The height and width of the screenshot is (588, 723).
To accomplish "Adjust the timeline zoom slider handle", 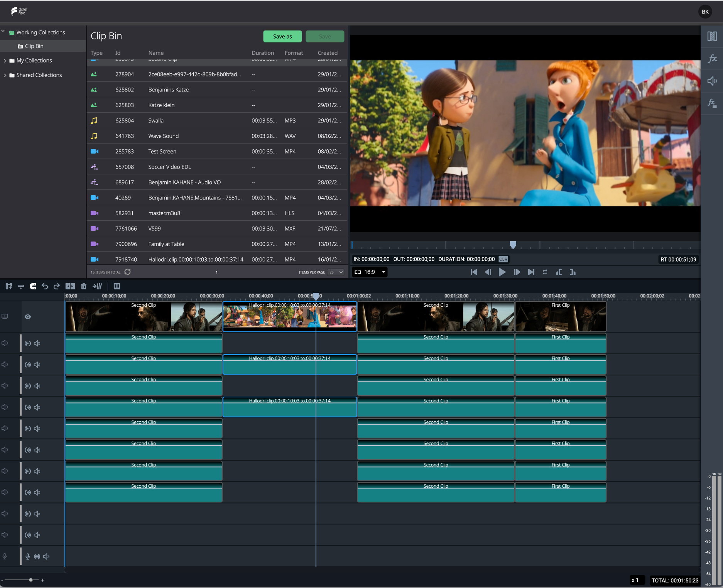I will pos(31,580).
